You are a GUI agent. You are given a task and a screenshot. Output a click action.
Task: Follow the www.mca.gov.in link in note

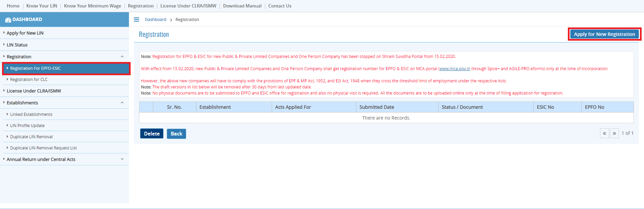coord(454,69)
